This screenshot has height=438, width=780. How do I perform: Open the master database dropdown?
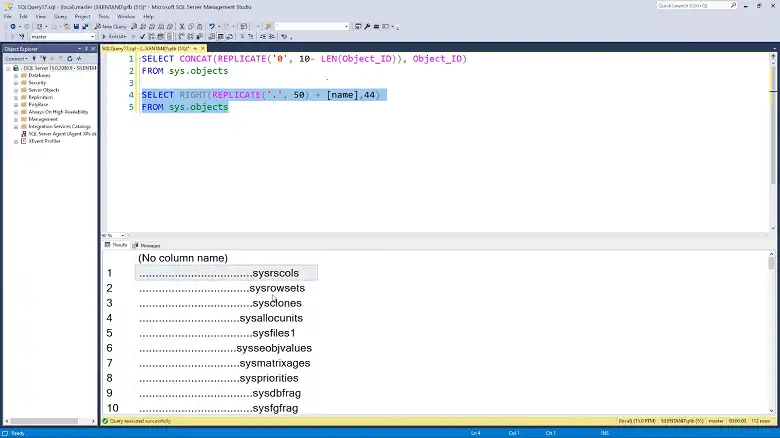coord(93,36)
